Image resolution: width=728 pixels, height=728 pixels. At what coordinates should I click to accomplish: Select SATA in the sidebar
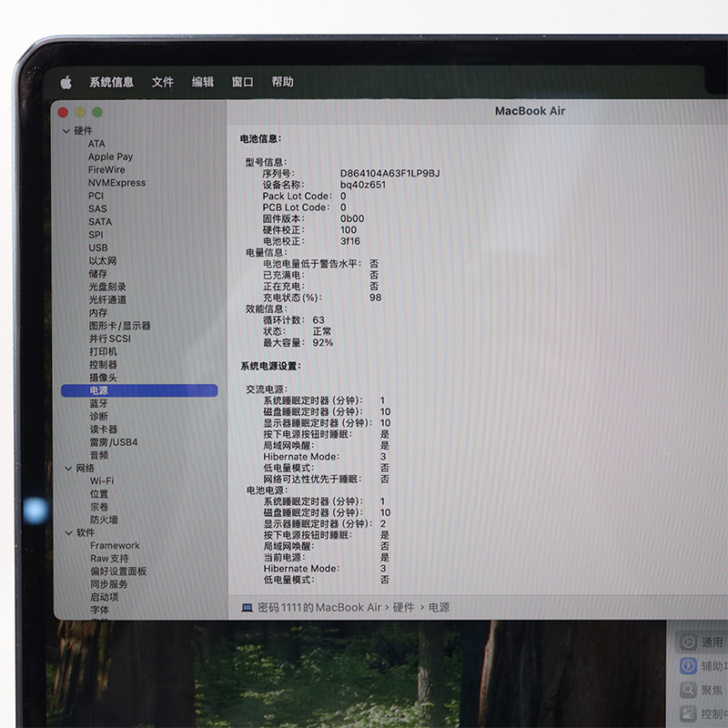point(100,222)
